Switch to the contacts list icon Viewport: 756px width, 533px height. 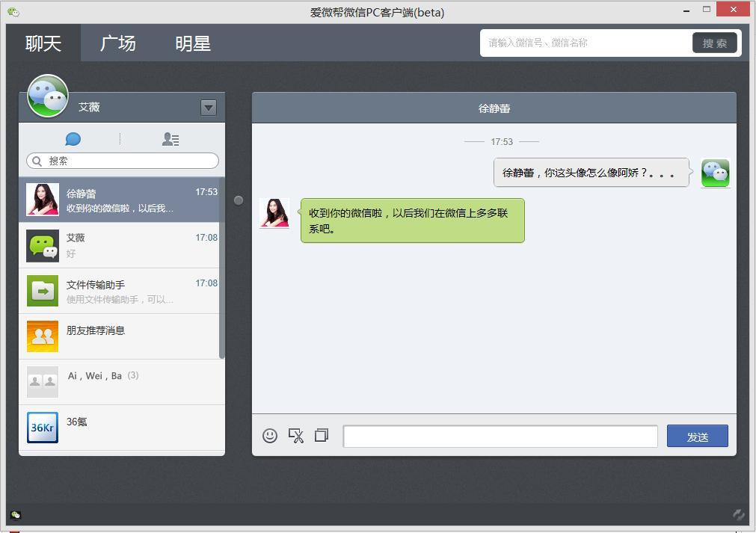[170, 139]
